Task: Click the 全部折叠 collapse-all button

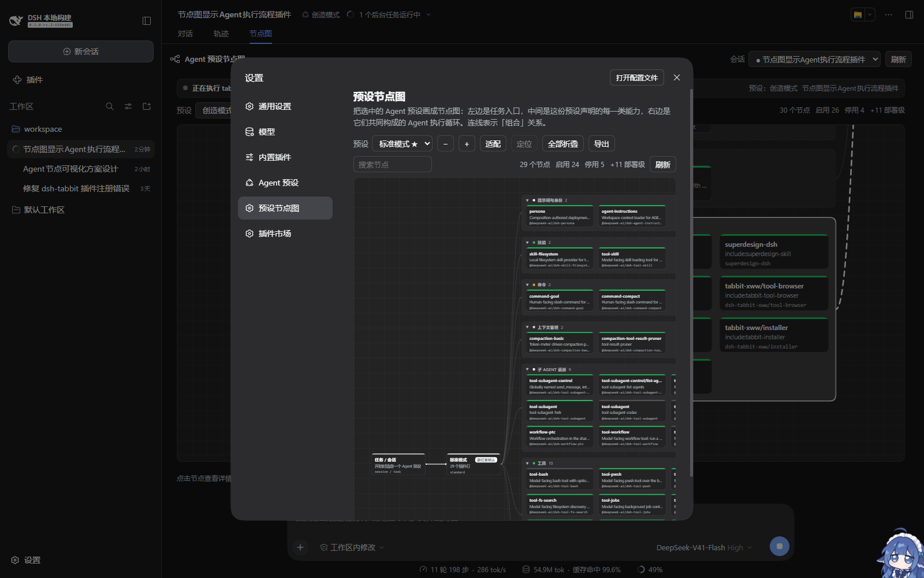Action: coord(563,144)
